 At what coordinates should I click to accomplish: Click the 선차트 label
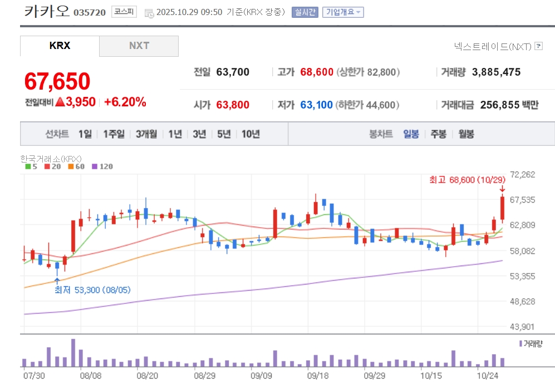[x=57, y=134]
